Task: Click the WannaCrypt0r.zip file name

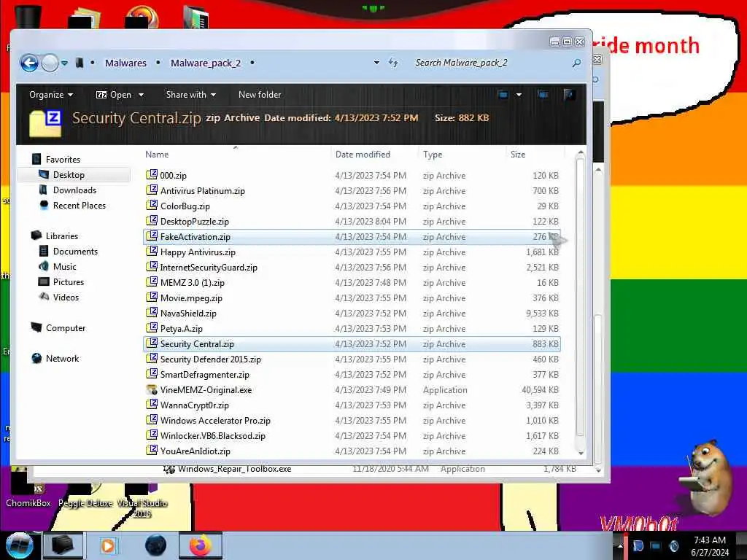Action: pyautogui.click(x=194, y=405)
